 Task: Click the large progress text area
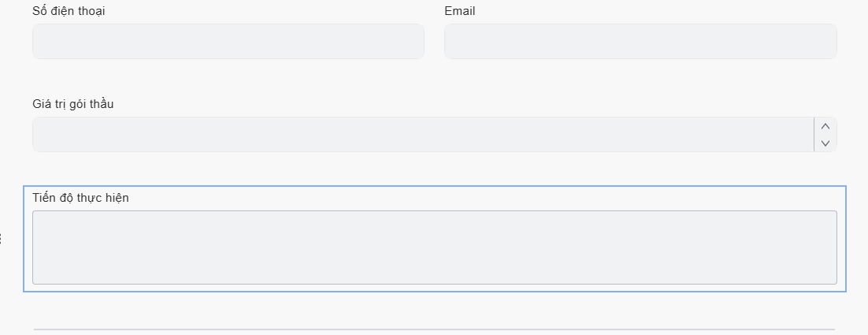click(x=434, y=247)
